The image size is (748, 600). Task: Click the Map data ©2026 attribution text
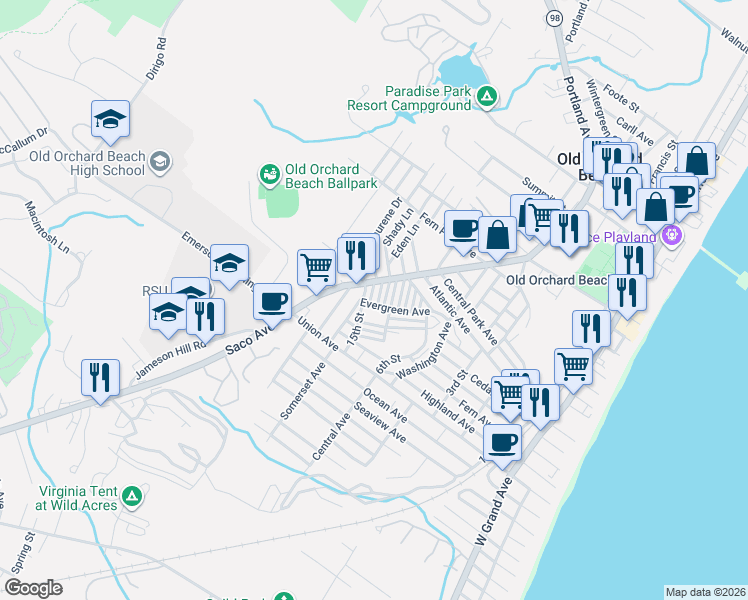(706, 592)
